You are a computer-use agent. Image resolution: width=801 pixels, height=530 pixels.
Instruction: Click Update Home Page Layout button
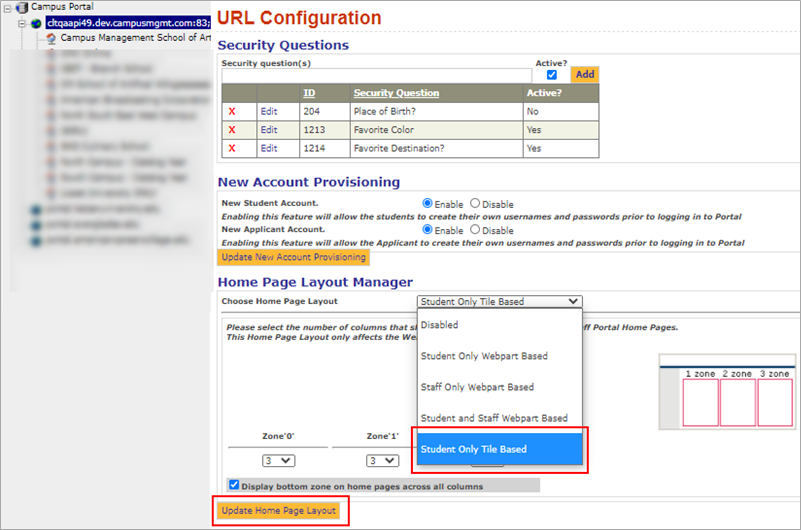279,511
